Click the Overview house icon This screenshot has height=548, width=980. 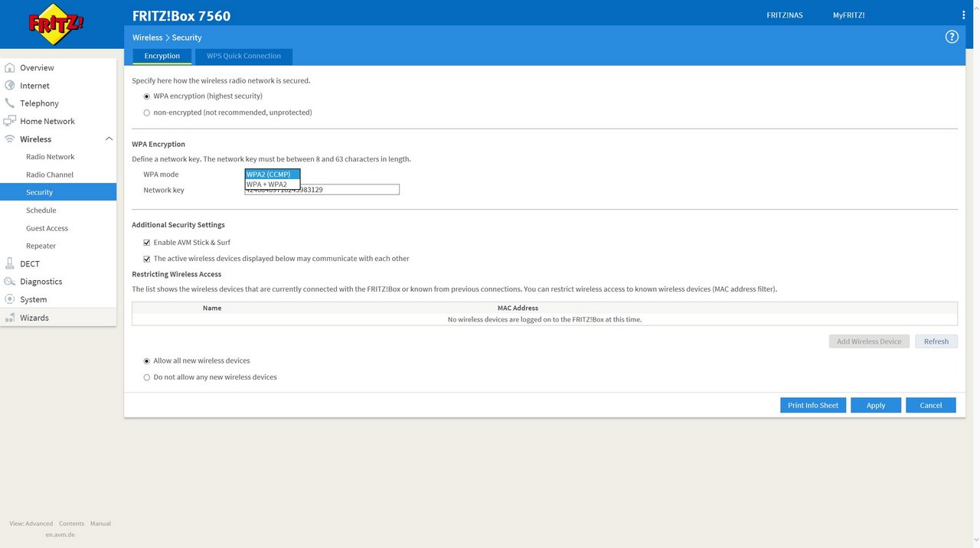click(10, 67)
